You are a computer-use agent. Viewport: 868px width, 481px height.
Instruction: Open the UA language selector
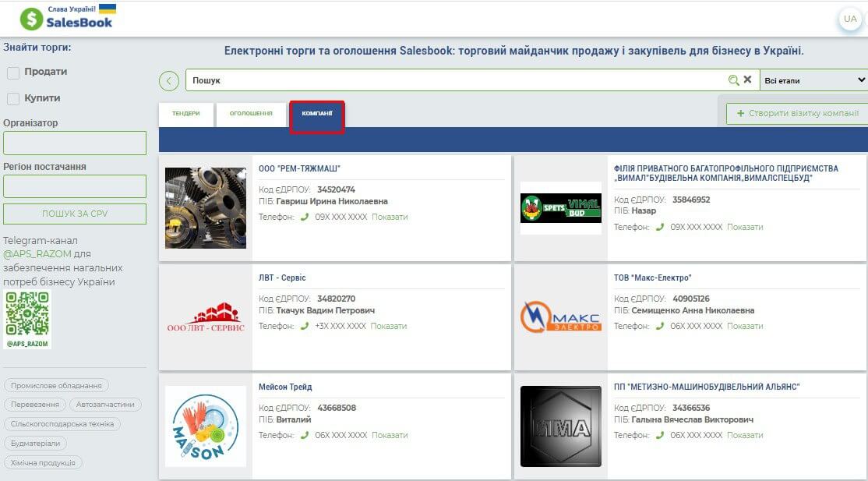[850, 19]
